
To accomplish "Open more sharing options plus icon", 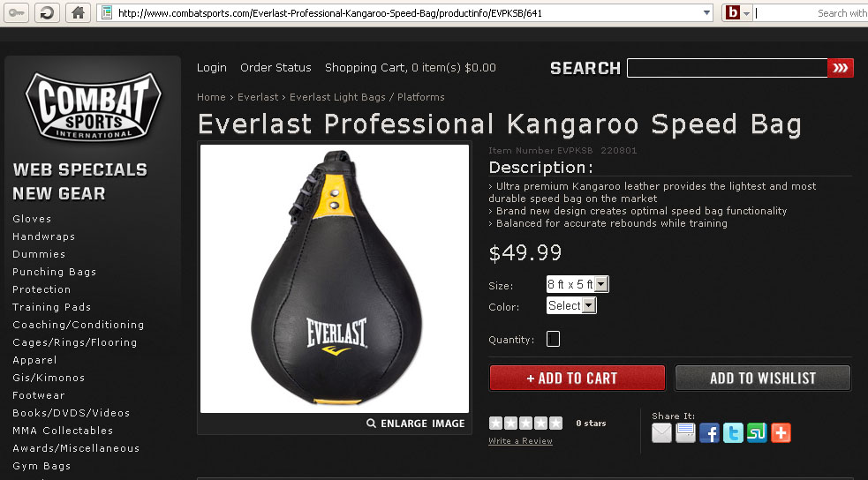I will point(781,432).
